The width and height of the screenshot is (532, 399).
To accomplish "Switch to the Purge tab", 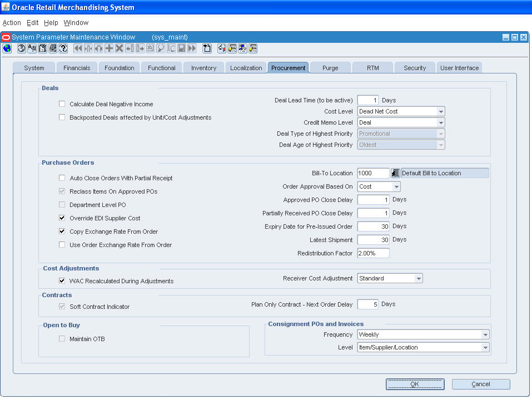I will (x=330, y=68).
